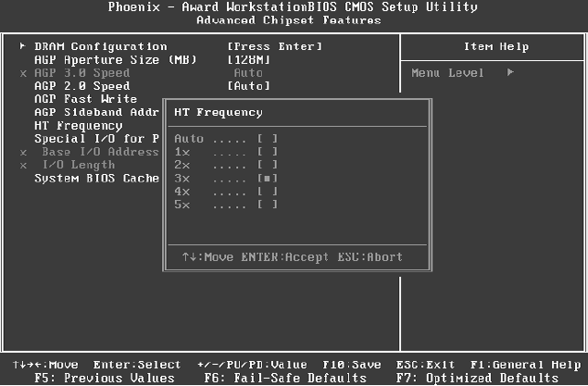Click F1:General Help in the bottom bar

pos(526,365)
